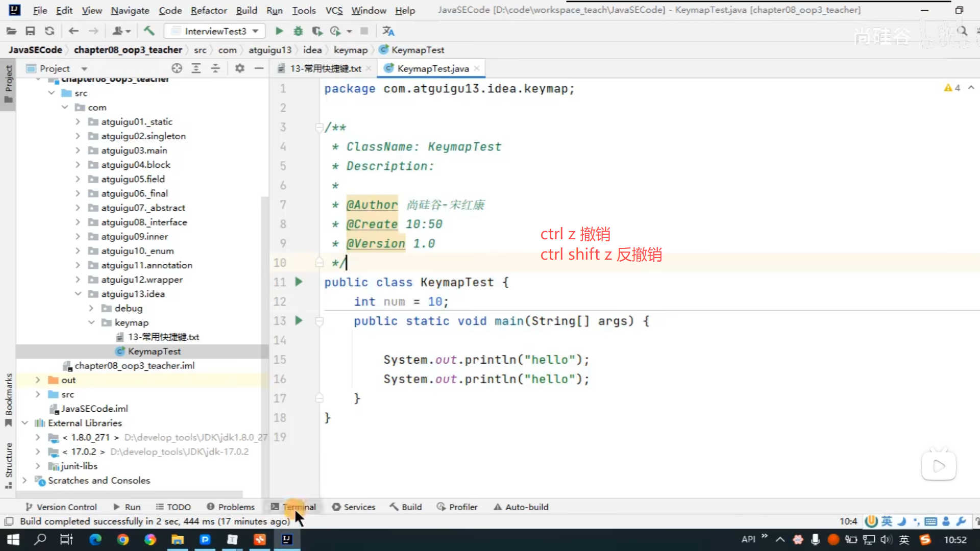
Task: Click Select Opened File target icon
Action: coord(177,68)
